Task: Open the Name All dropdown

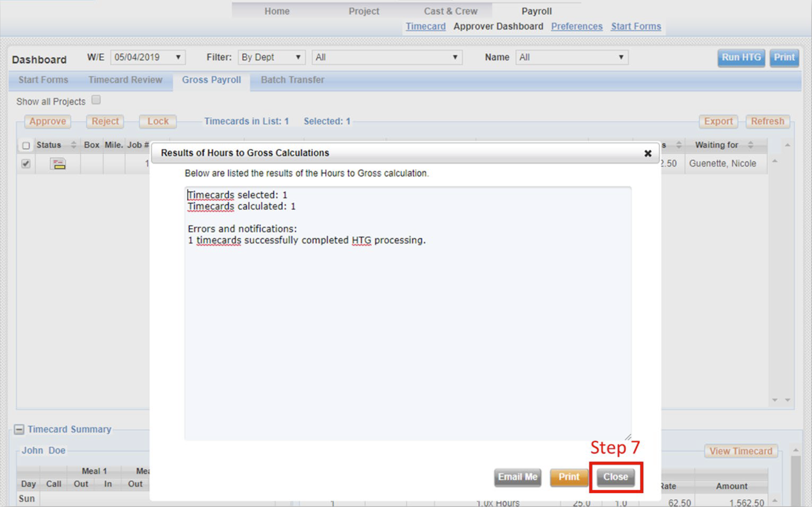Action: click(x=572, y=57)
